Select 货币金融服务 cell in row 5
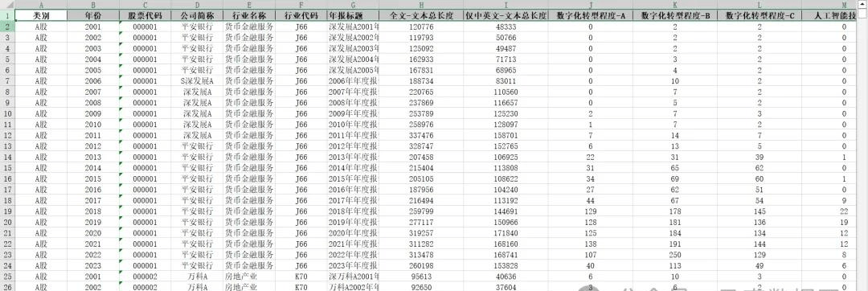The width and height of the screenshot is (868, 291). click(x=249, y=59)
